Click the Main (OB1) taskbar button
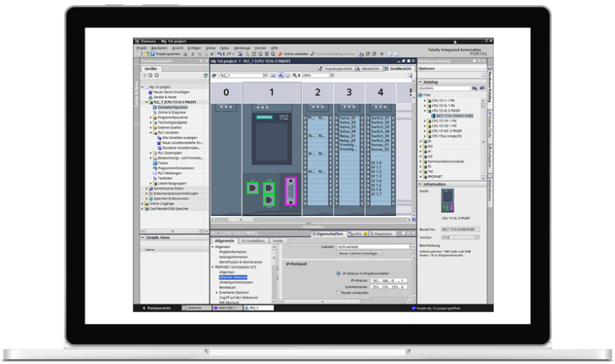The width and height of the screenshot is (615, 364). (x=226, y=308)
